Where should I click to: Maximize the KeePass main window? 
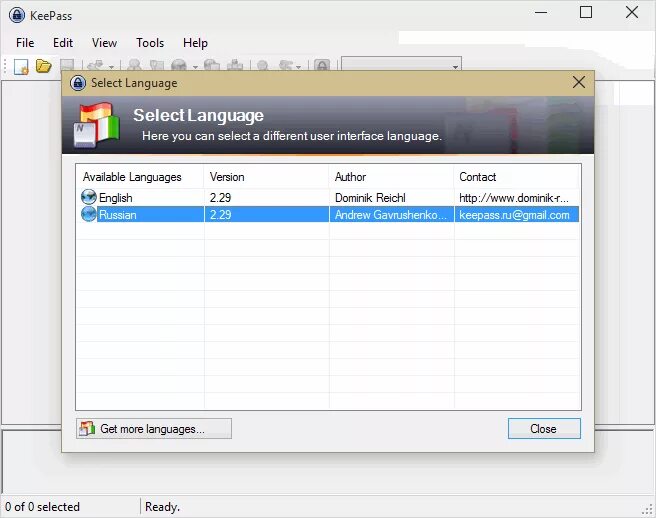[x=586, y=12]
